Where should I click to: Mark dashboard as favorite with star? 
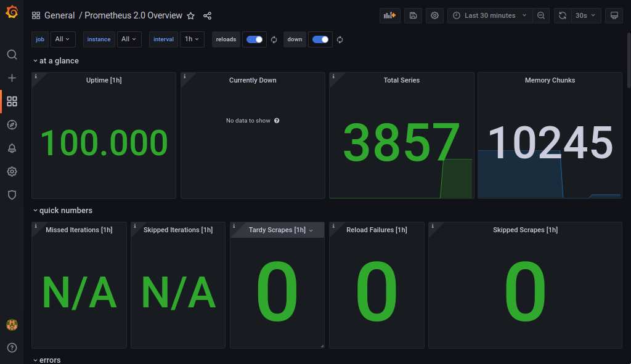pos(191,15)
